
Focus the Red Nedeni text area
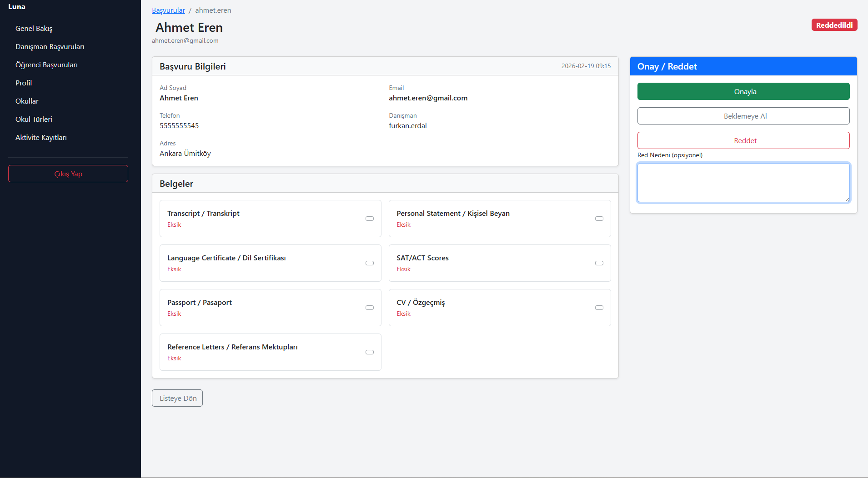tap(743, 183)
